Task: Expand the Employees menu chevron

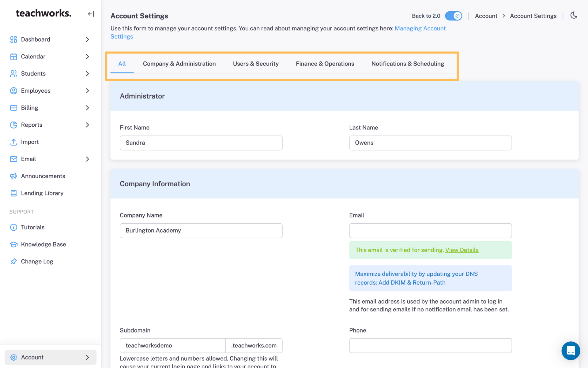Action: point(87,91)
